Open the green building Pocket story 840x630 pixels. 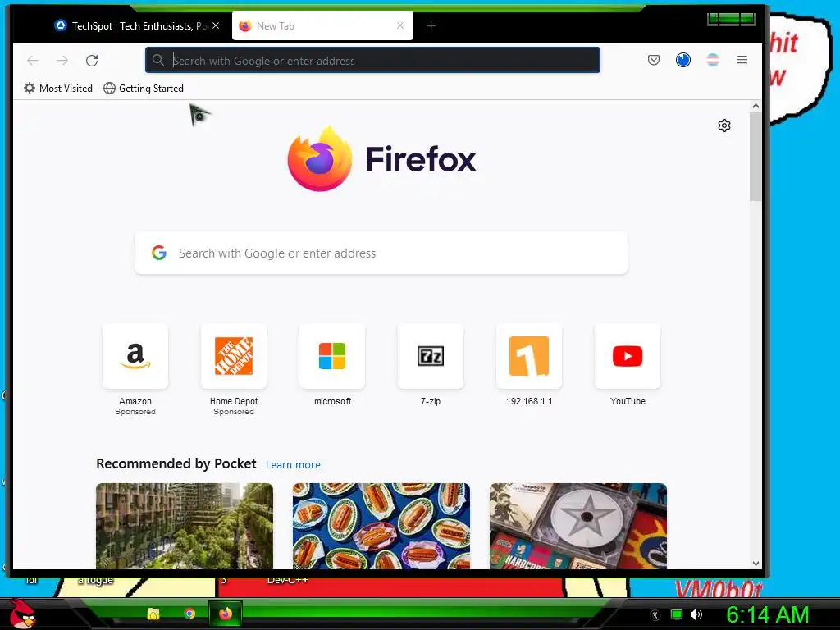click(x=185, y=526)
